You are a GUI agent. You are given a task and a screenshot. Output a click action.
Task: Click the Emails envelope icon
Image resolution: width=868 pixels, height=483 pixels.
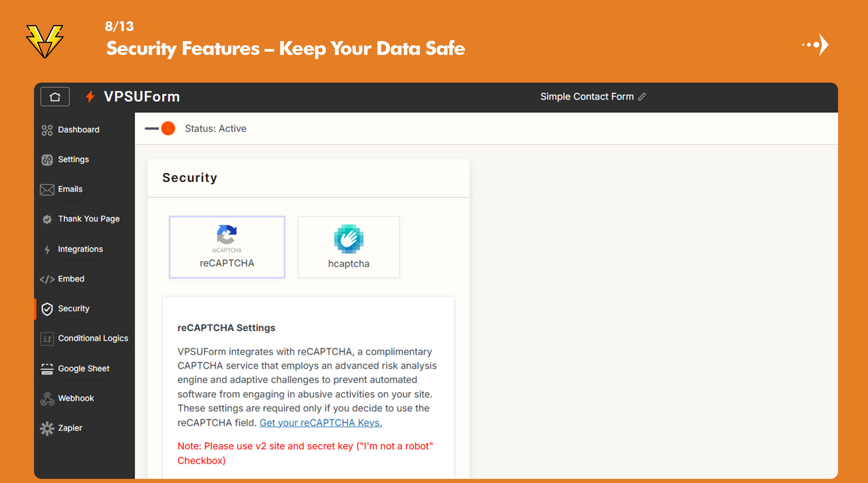(x=47, y=190)
